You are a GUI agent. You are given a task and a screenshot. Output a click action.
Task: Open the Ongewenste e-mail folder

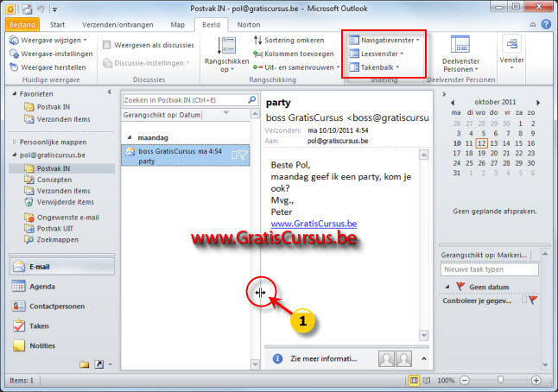click(61, 218)
